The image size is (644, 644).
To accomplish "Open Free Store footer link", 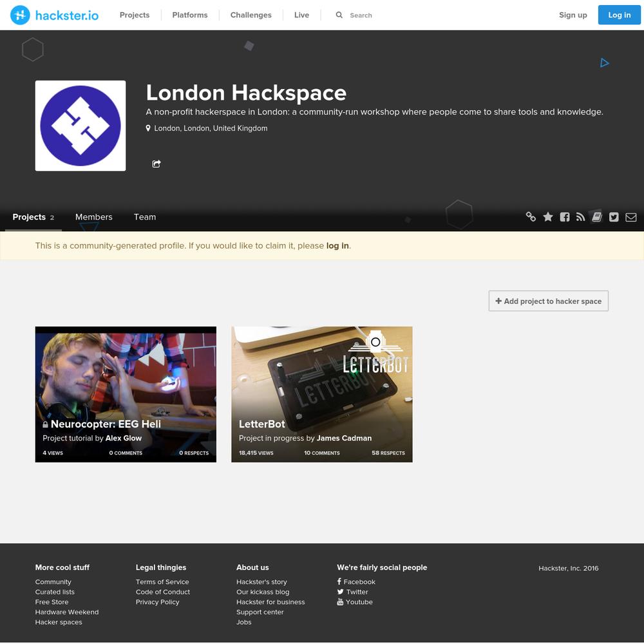I will 52,602.
